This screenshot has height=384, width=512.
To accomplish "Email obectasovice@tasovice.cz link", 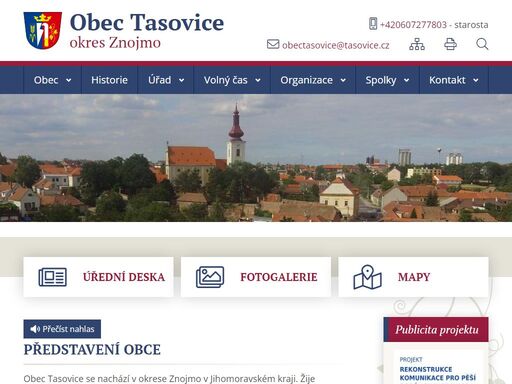I will tap(336, 45).
